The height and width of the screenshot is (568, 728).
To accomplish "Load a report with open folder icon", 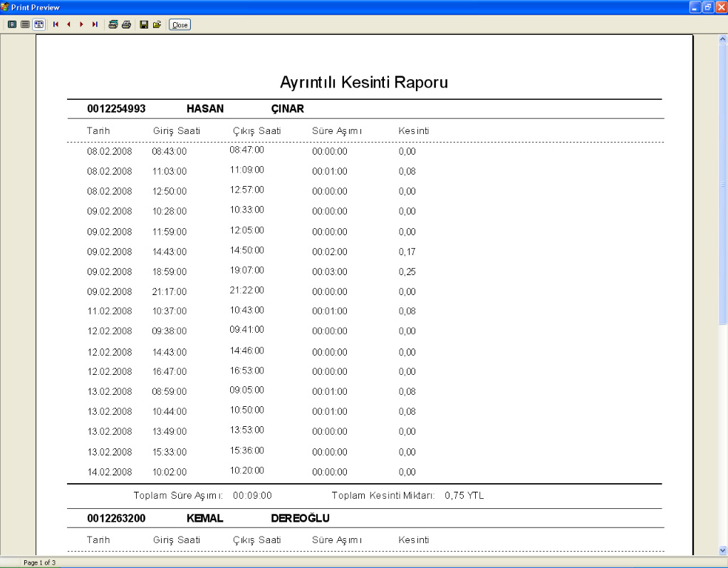I will click(x=157, y=24).
